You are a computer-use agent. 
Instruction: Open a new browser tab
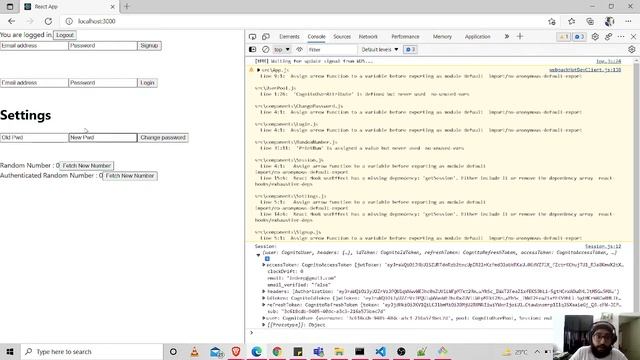coord(127,7)
